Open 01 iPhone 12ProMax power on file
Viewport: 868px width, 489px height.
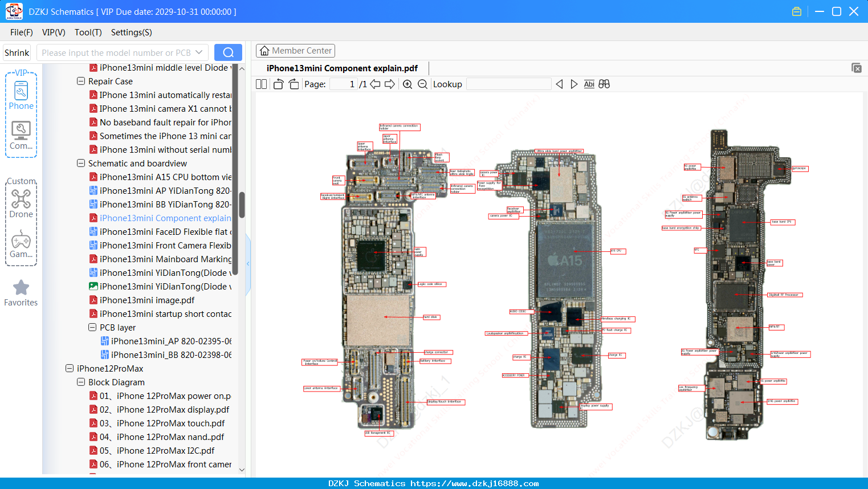[160, 396]
